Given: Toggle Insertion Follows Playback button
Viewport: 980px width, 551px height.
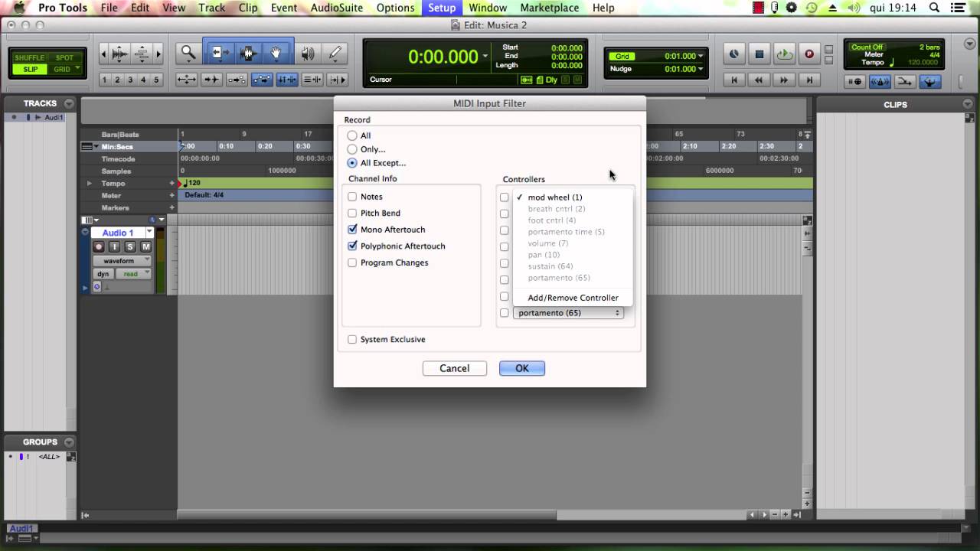Looking at the screenshot, I should pos(337,79).
